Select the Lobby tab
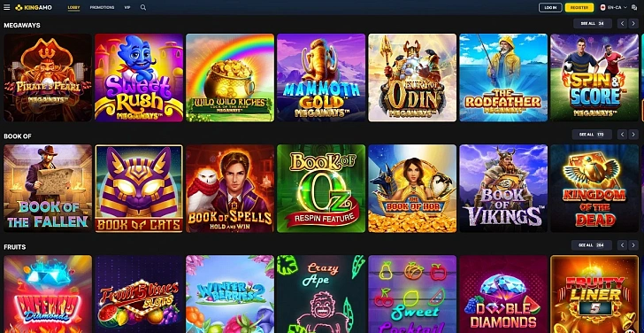The height and width of the screenshot is (333, 644). (x=74, y=7)
